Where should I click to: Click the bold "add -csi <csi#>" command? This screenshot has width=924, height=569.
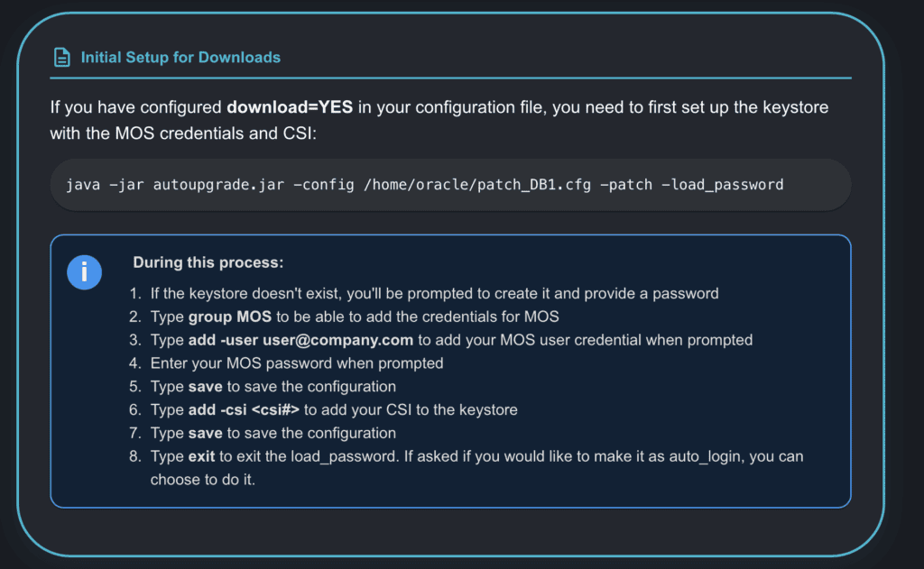244,410
